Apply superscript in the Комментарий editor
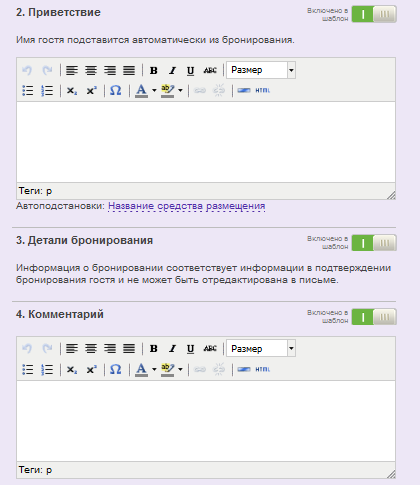This screenshot has height=485, width=420. pyautogui.click(x=91, y=369)
